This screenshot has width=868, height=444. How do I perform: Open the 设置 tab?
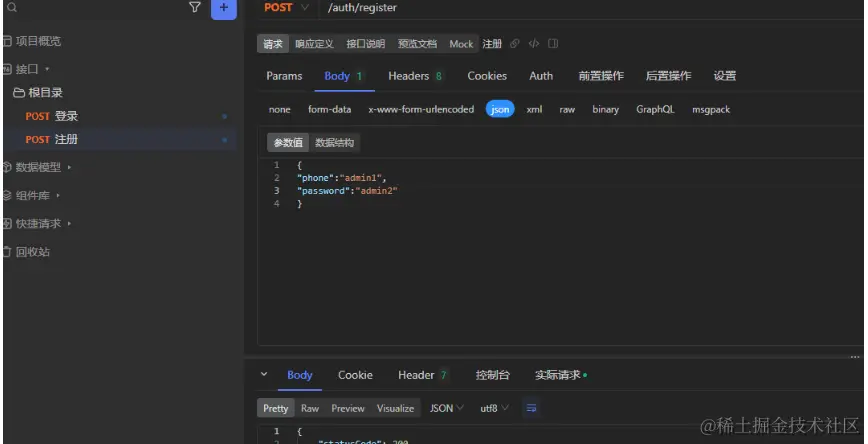pos(725,76)
